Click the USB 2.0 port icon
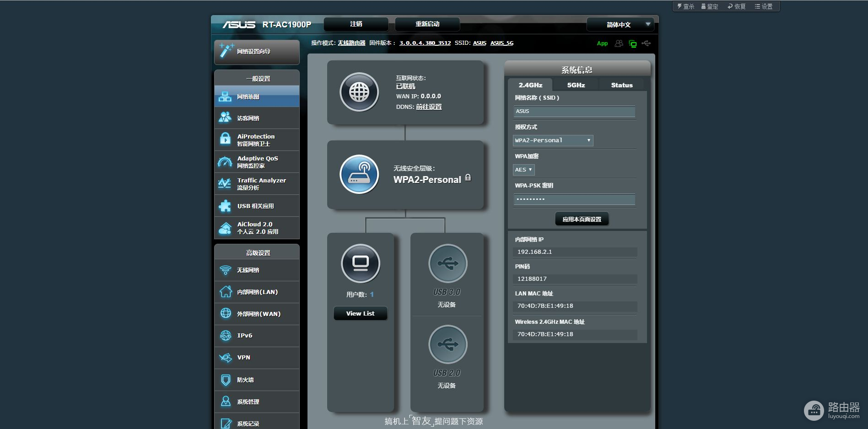The width and height of the screenshot is (868, 429). 448,344
